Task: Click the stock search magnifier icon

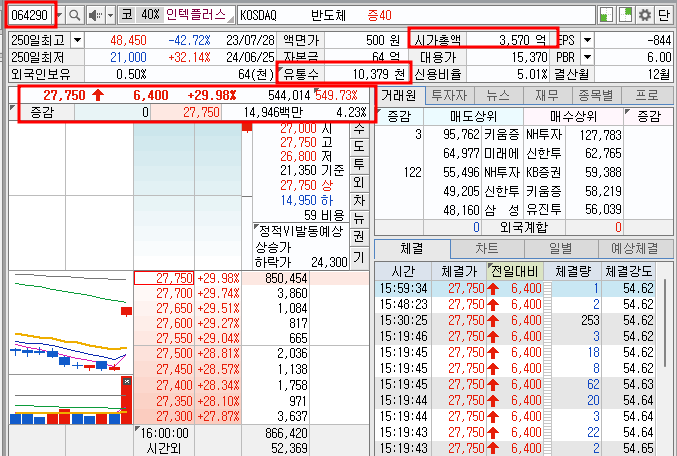Action: (75, 16)
